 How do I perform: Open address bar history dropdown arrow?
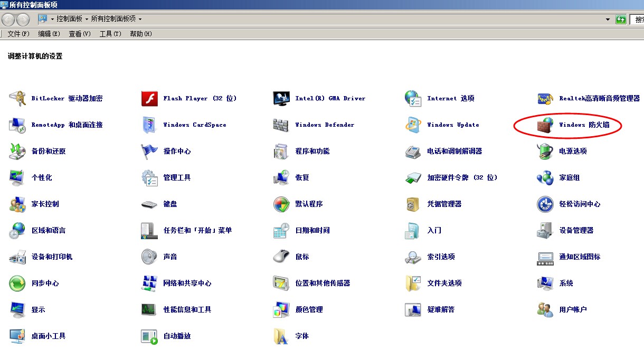tap(608, 20)
